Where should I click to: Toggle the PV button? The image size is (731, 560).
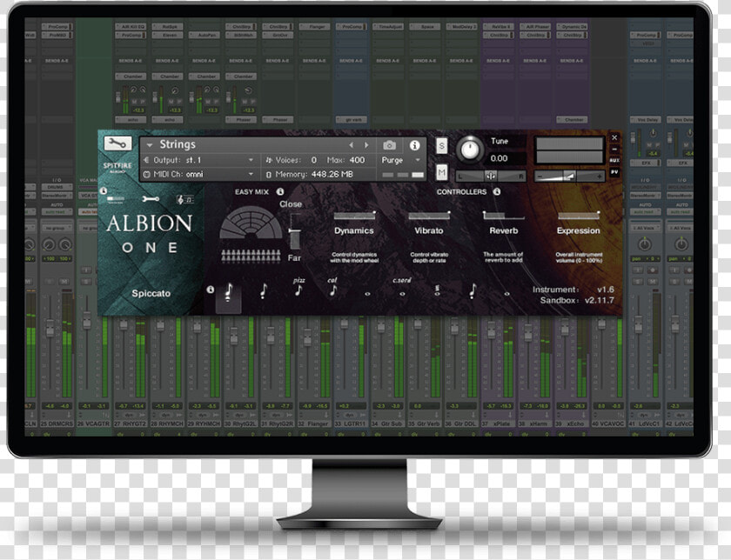[x=614, y=172]
